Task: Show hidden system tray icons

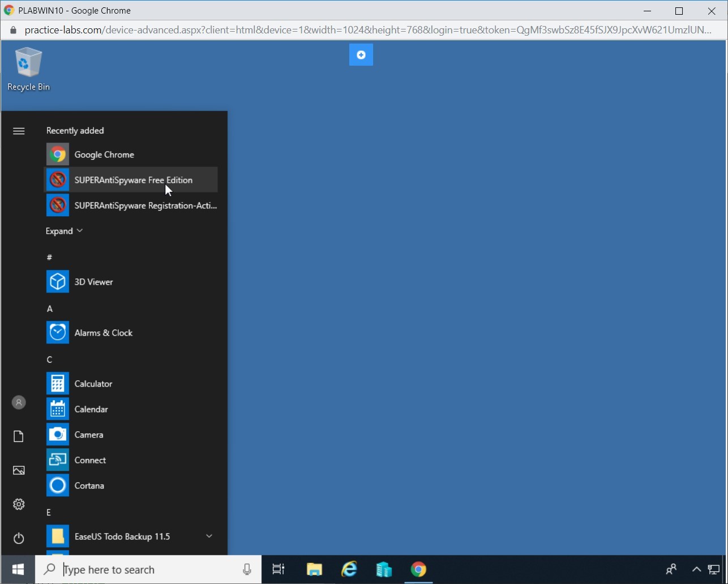Action: tap(697, 569)
